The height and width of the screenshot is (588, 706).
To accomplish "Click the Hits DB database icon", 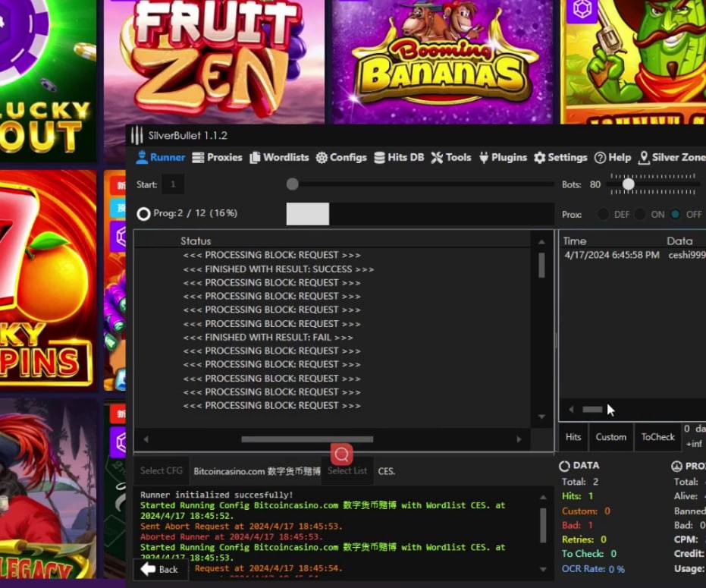I will pos(380,157).
